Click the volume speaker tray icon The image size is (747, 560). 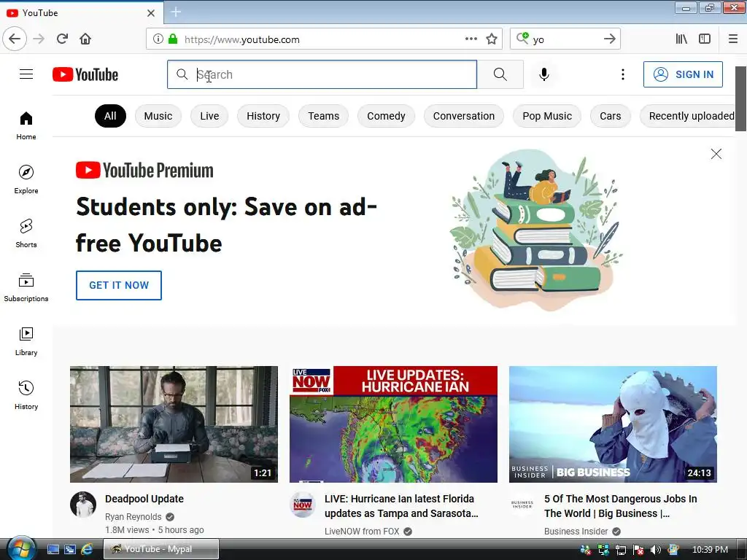(656, 550)
